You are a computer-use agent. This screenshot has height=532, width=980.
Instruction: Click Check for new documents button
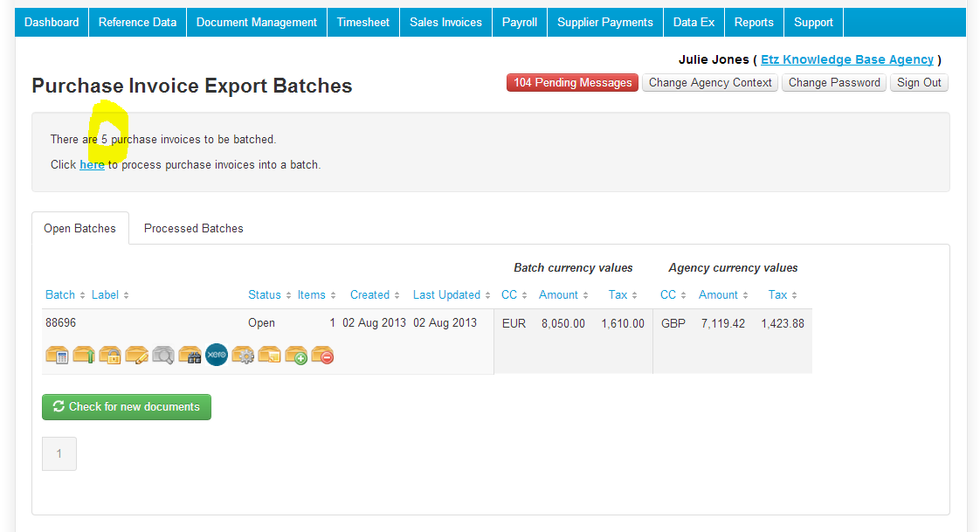point(127,407)
